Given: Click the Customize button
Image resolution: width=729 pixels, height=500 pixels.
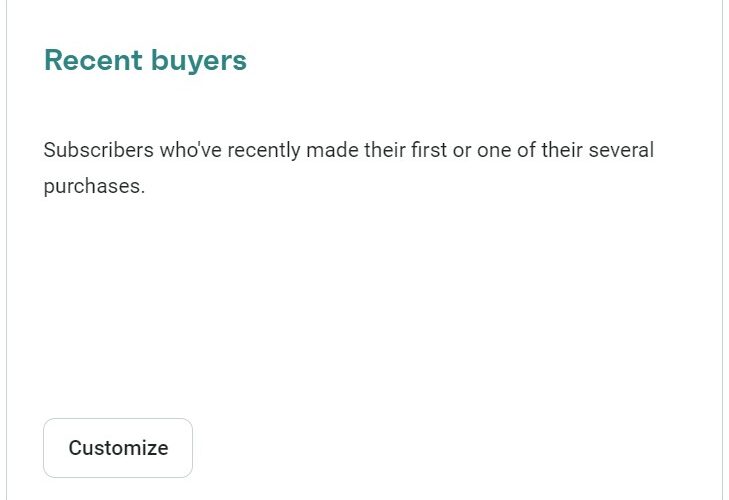Looking at the screenshot, I should 118,448.
